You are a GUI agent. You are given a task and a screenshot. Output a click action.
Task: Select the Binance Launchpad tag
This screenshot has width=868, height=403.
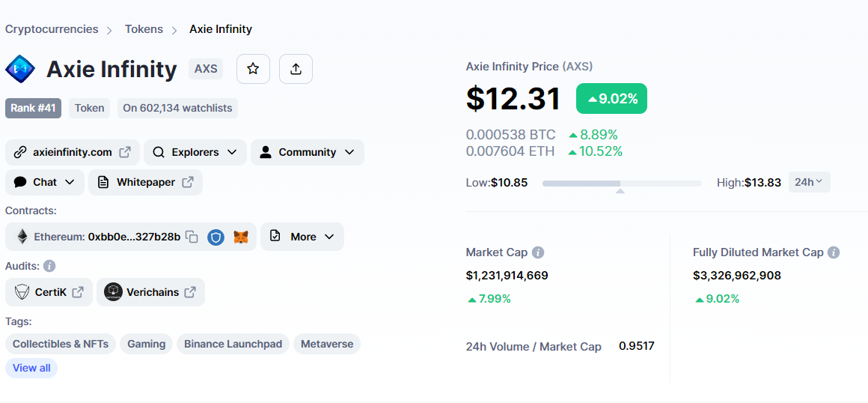point(233,344)
